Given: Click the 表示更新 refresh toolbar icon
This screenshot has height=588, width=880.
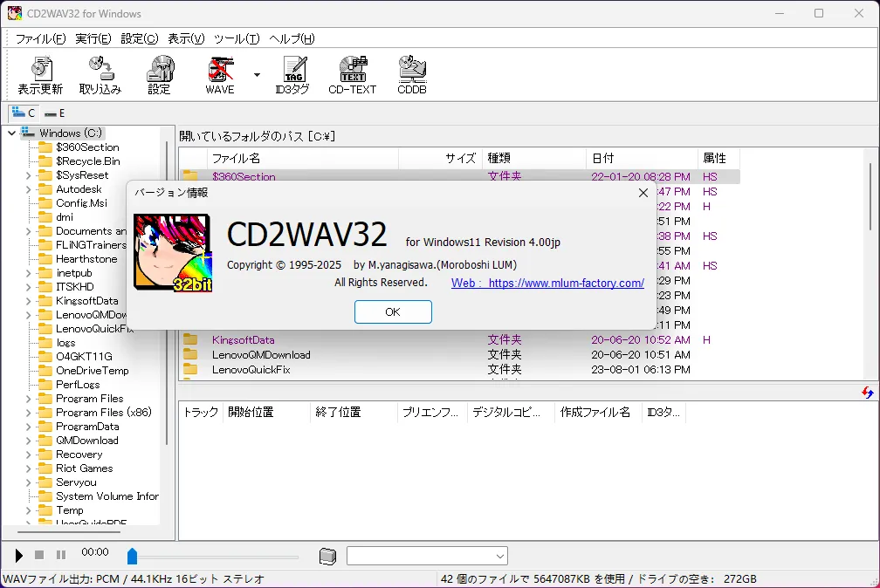Looking at the screenshot, I should (x=40, y=75).
